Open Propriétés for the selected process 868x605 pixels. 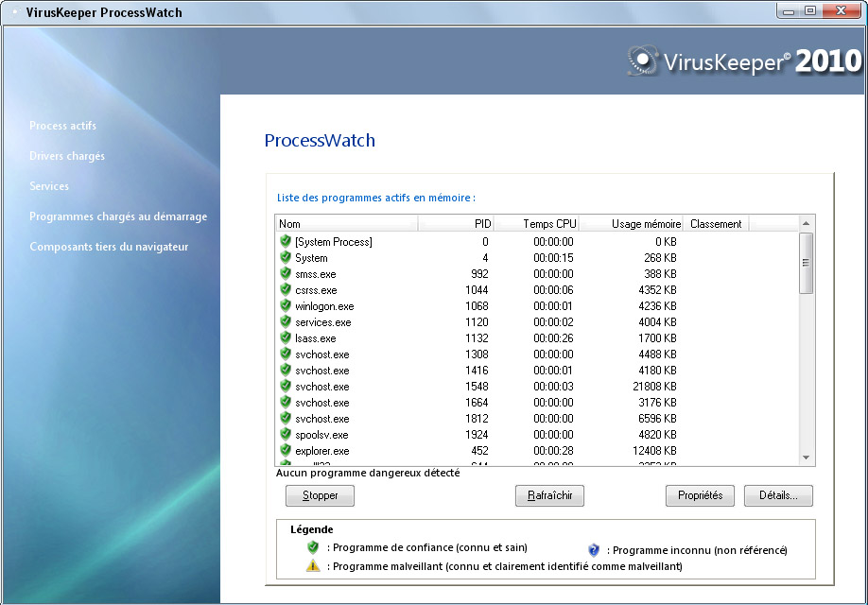700,495
